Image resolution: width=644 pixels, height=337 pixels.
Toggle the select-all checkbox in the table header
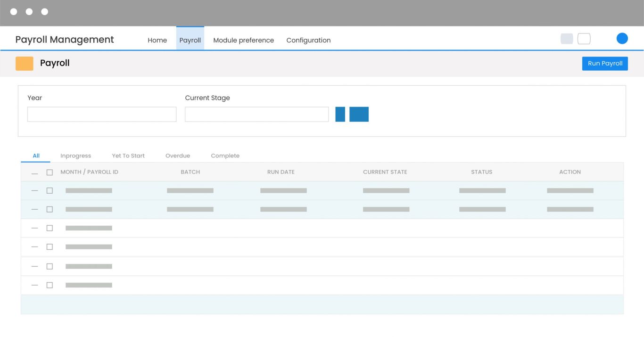(50, 172)
